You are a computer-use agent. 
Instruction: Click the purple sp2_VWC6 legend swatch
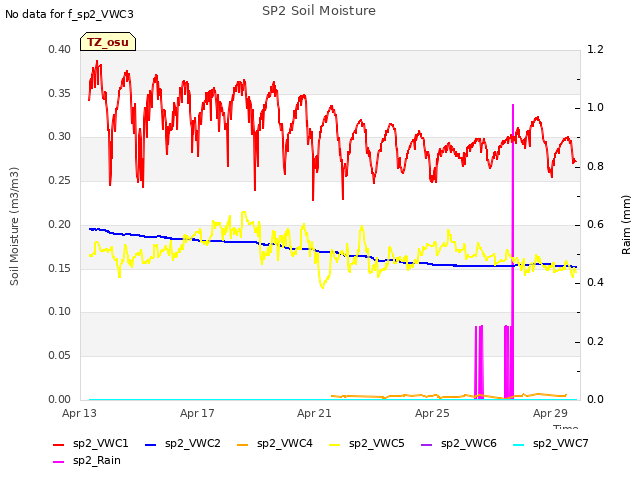[427, 444]
